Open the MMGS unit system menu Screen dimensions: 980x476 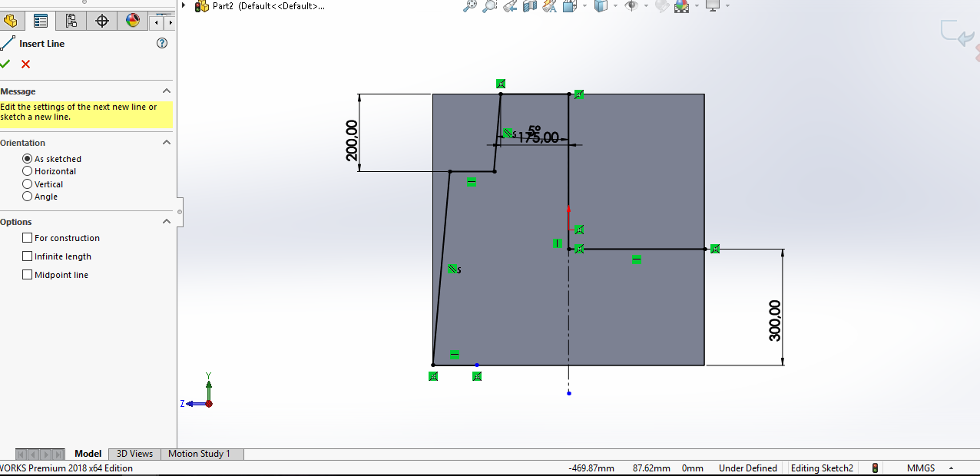coord(929,468)
